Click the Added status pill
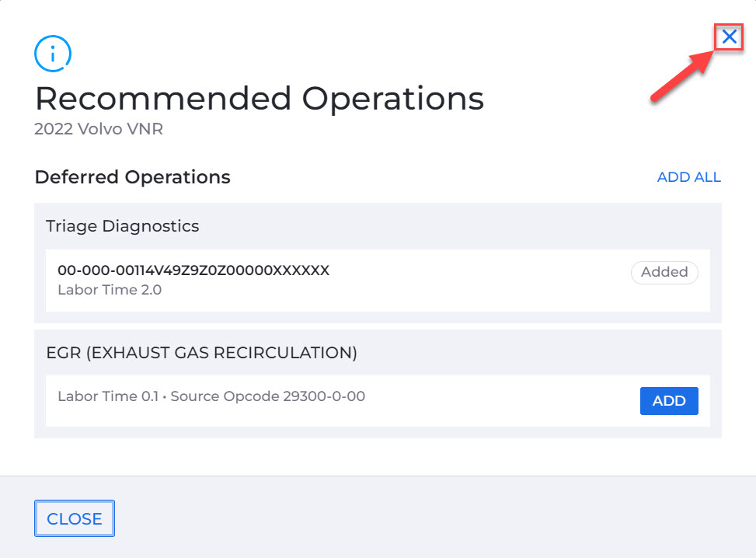756x558 pixels. [664, 272]
